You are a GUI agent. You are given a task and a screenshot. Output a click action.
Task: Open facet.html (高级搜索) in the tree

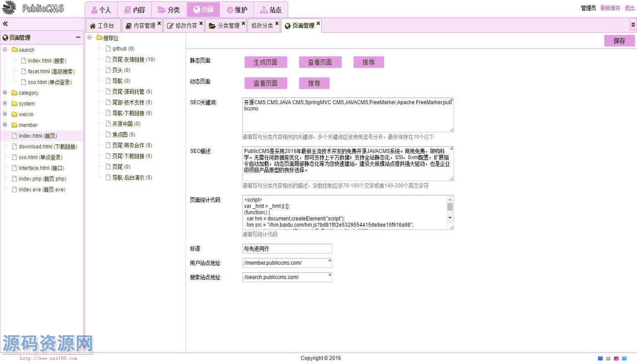tap(51, 71)
